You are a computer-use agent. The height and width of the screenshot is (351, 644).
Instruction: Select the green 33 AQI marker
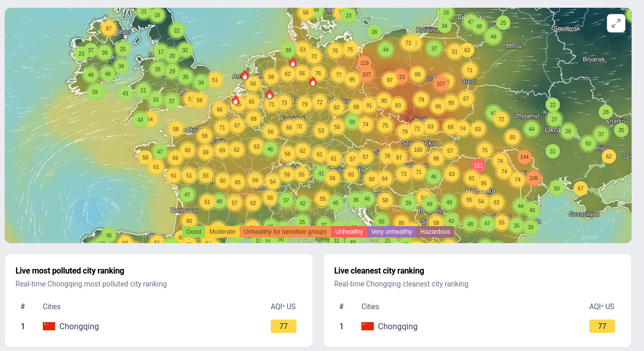coord(156,100)
